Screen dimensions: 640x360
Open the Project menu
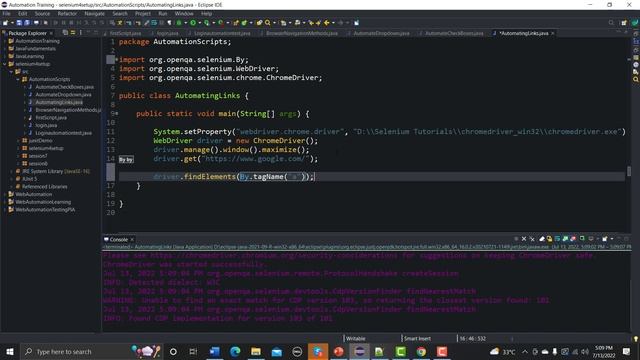pyautogui.click(x=142, y=13)
